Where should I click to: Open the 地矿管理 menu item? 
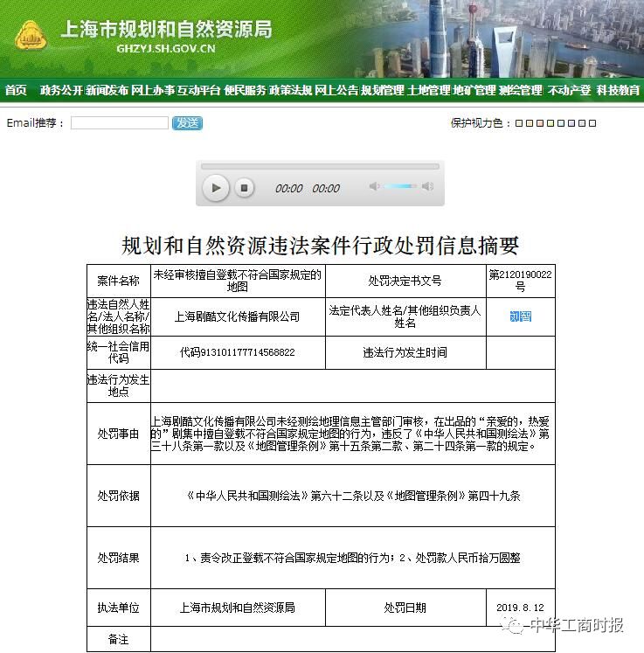474,90
